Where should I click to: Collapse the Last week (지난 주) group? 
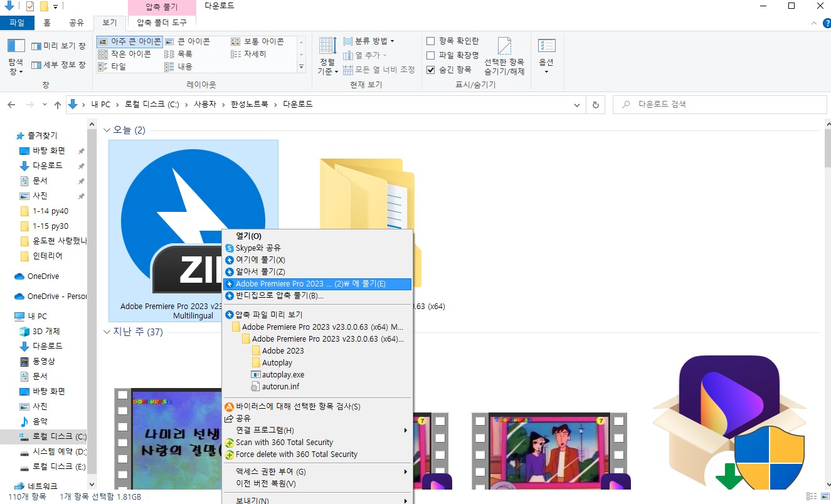107,332
